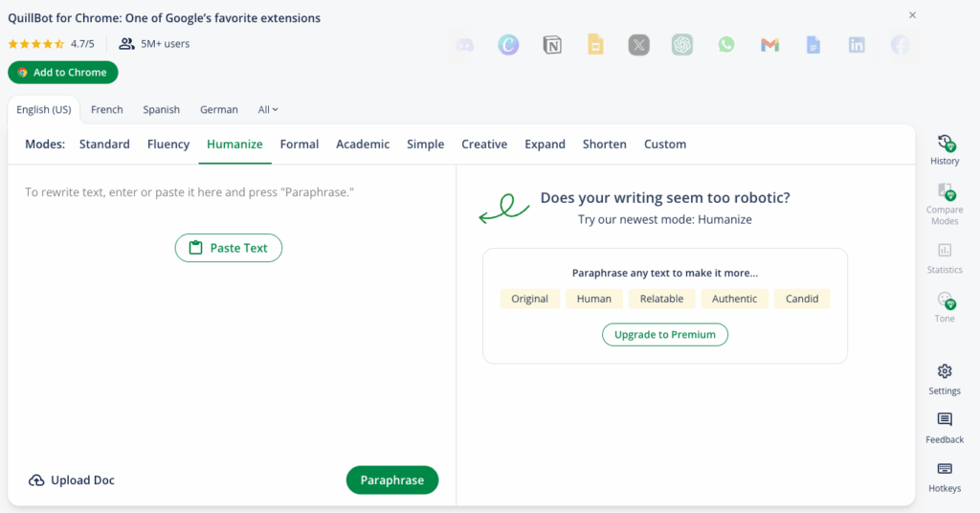Screen dimensions: 980x513
Task: Click the Notion app icon
Action: tap(552, 45)
